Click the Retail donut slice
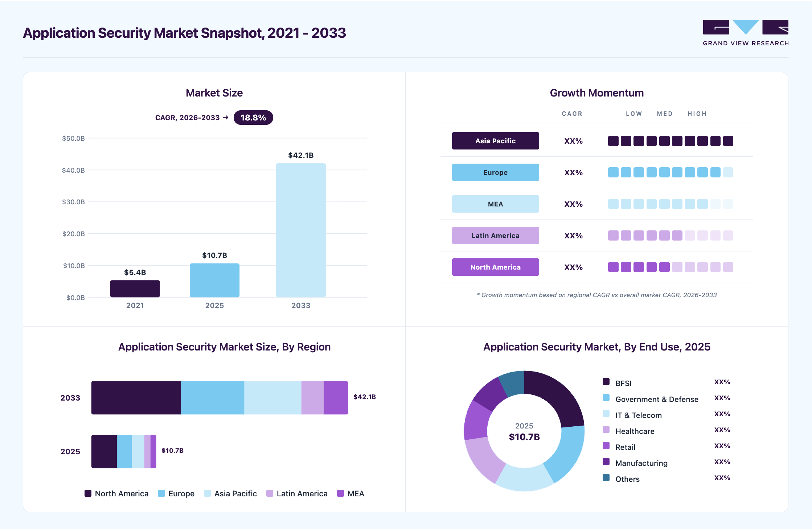This screenshot has width=812, height=529. (x=476, y=422)
